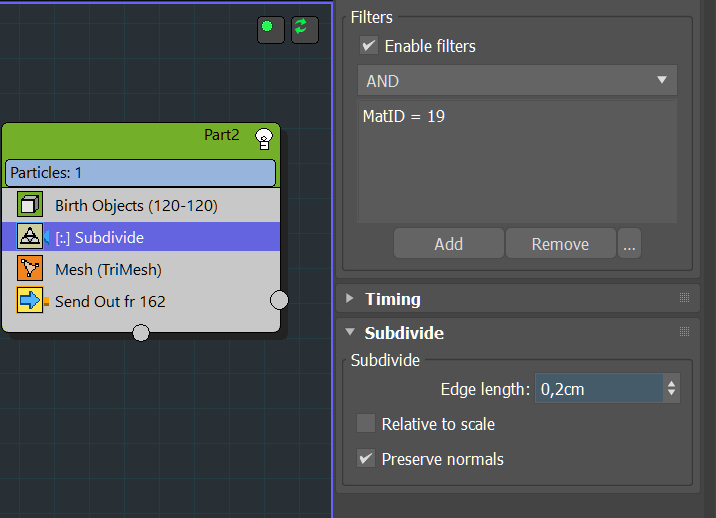Click the Remove filter button
The image size is (716, 518).
click(561, 243)
